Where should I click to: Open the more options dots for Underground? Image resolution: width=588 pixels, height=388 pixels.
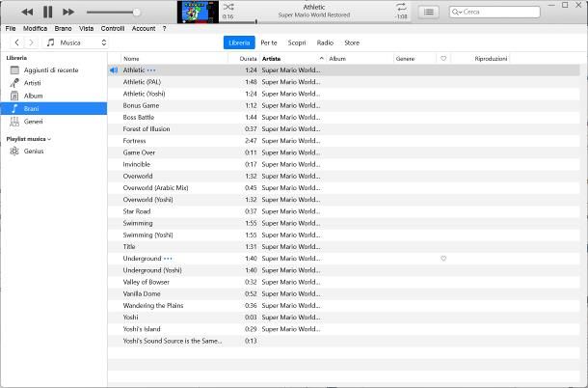tap(168, 259)
